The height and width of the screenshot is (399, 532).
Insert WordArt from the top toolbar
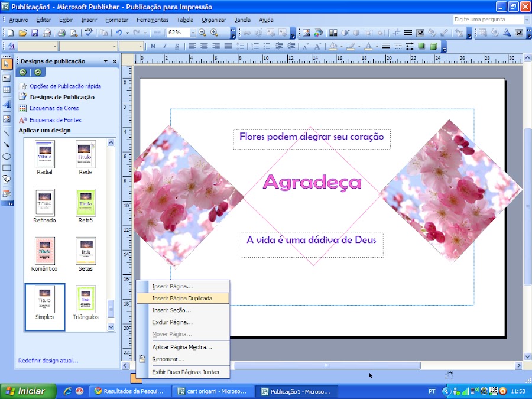tap(507, 33)
